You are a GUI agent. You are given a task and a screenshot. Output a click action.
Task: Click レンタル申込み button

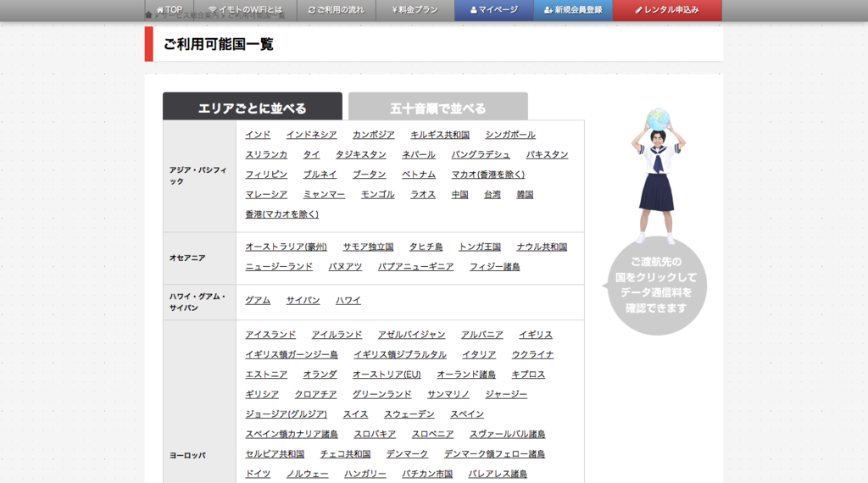[x=667, y=10]
